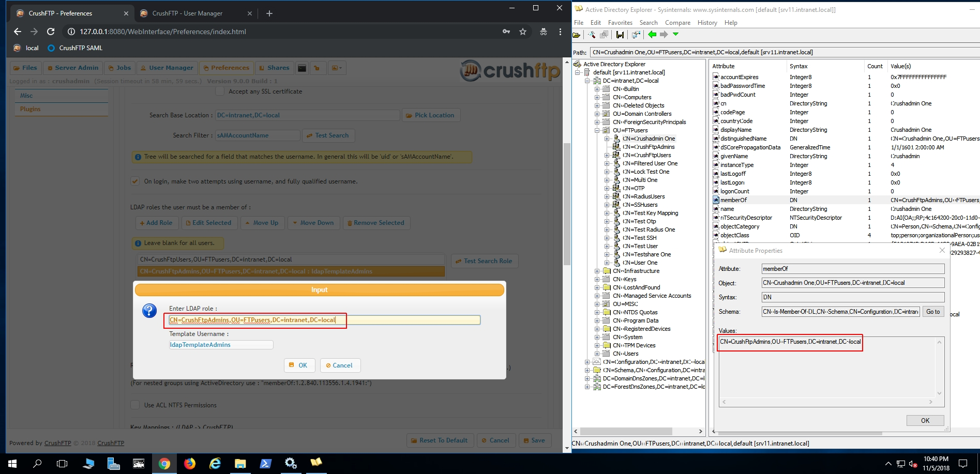Click the Save snapshot floppy icon in AD Explorer

pos(620,35)
